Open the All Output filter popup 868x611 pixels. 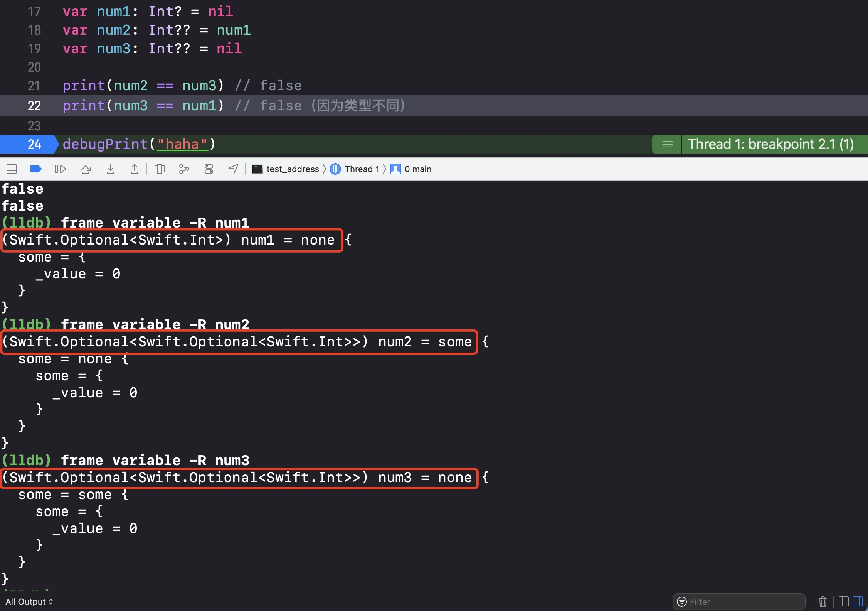[x=29, y=602]
